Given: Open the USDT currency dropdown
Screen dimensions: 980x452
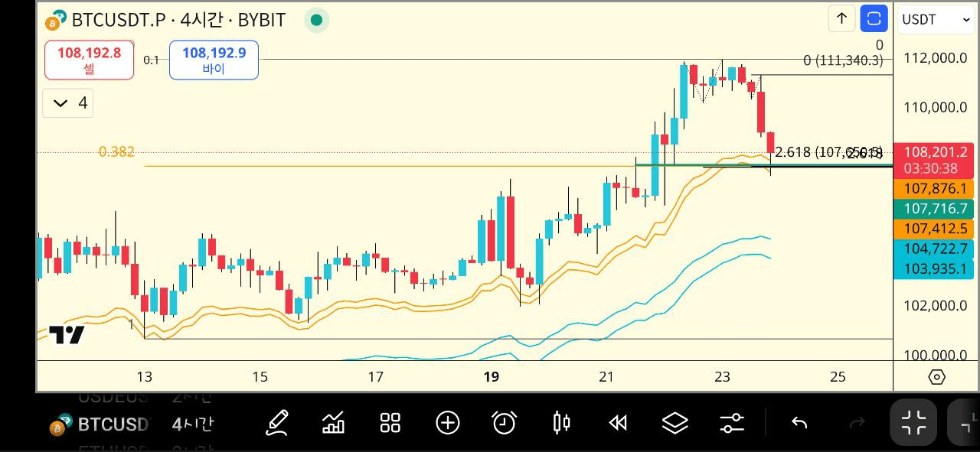Looking at the screenshot, I should point(936,19).
